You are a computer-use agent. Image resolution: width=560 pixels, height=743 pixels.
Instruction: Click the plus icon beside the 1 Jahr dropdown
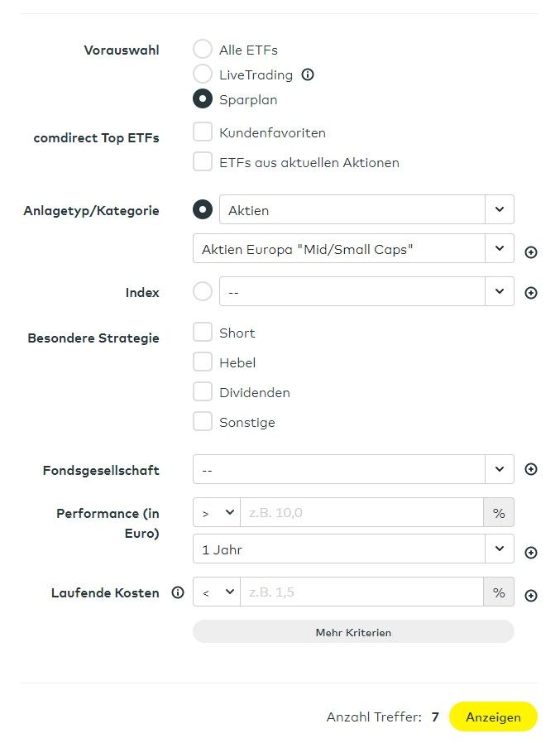tap(531, 553)
